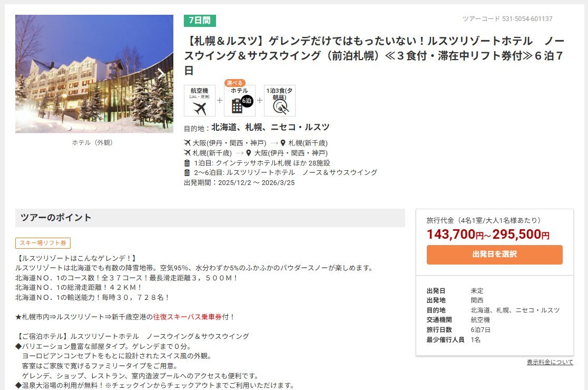Click 2〜6泊目 ルスツリゾートホテル line
Viewport: 588px width, 390px height.
pos(286,172)
